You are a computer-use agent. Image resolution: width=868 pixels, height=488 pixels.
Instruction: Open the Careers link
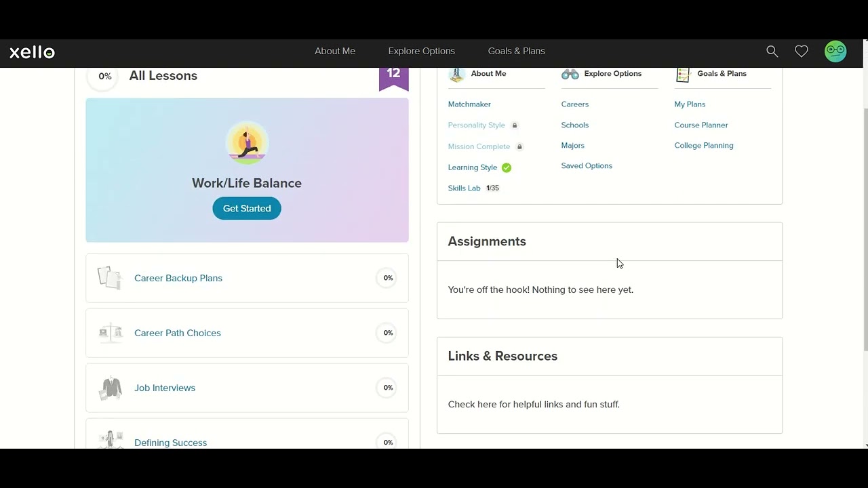575,104
